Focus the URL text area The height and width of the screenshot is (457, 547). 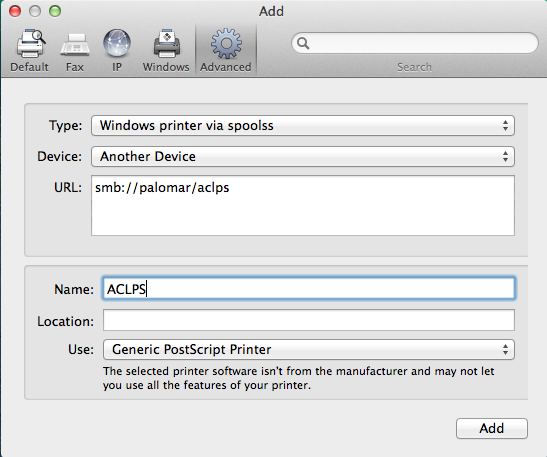[x=303, y=205]
